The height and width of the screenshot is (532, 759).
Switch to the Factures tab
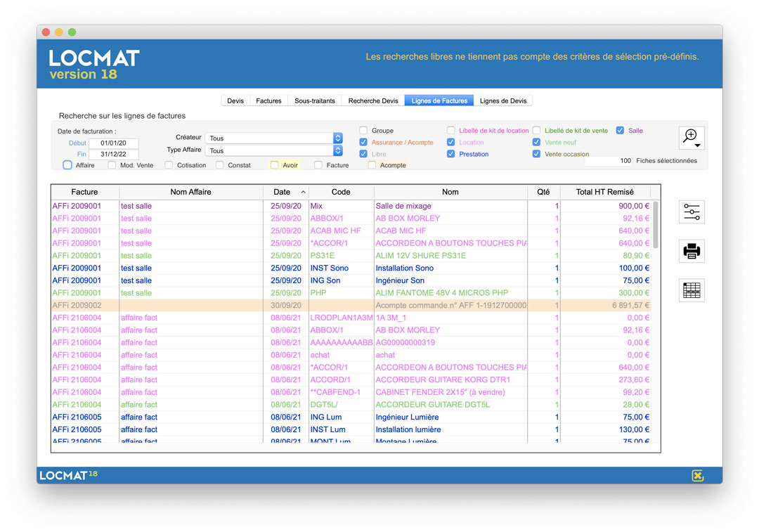pyautogui.click(x=268, y=100)
